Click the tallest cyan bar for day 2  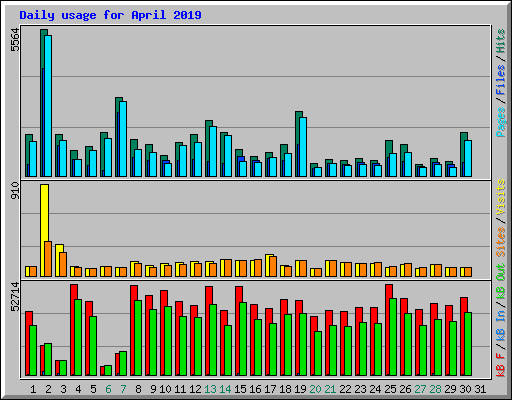48,106
